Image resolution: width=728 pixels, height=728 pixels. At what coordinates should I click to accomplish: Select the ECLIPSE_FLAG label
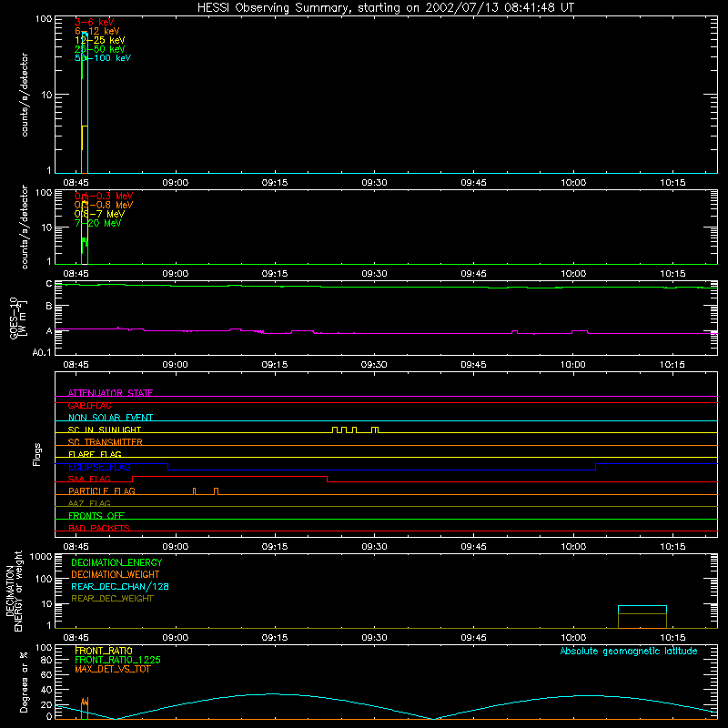click(x=99, y=467)
